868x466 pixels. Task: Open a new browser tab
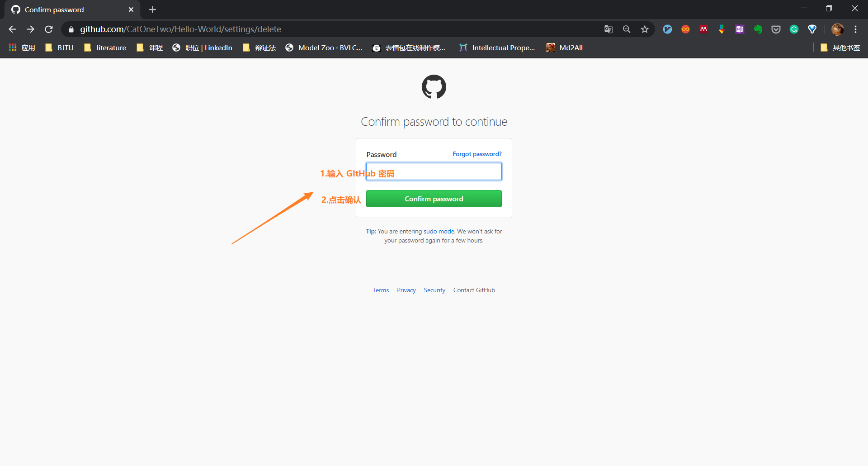(x=153, y=10)
